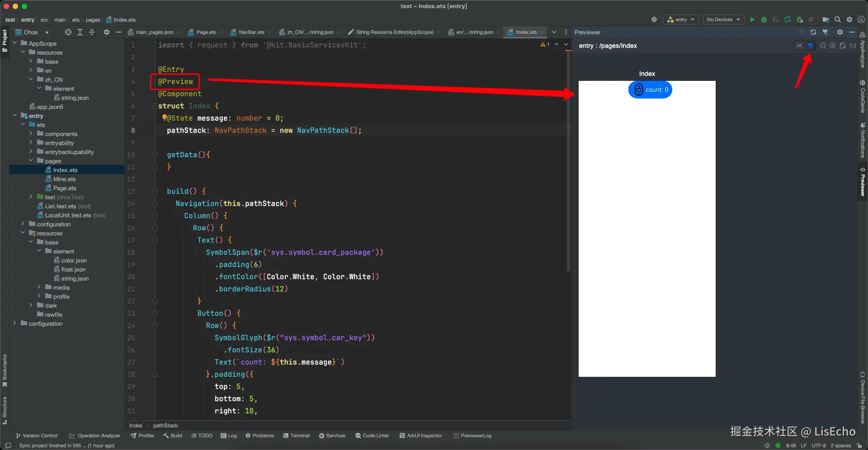868x450 pixels.
Task: Open Project panel options gear
Action: (107, 32)
